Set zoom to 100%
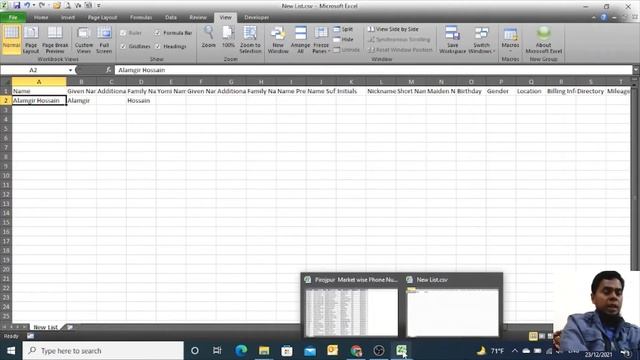Viewport: 640px width, 360px height. click(228, 37)
